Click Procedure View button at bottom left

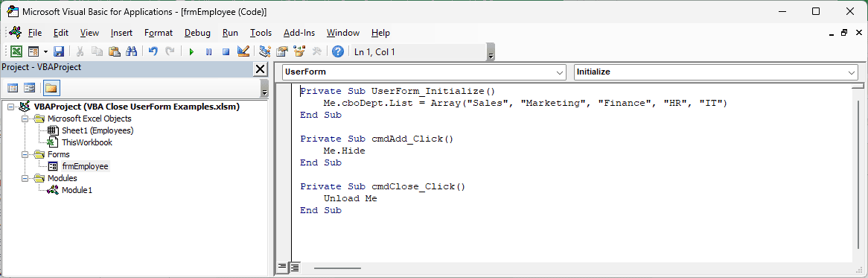tap(282, 268)
